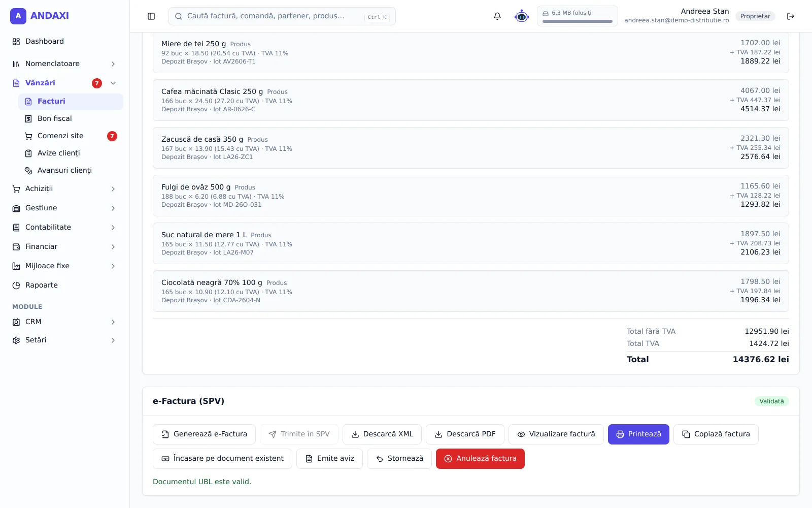Viewport: 812px width, 508px height.
Task: Click Emite aviz button
Action: tap(329, 459)
